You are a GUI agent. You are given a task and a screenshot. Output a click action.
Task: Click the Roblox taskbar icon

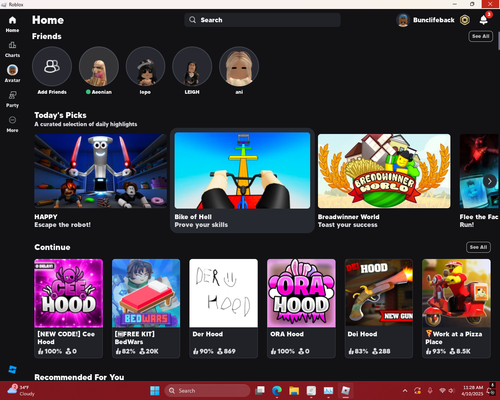click(x=346, y=390)
